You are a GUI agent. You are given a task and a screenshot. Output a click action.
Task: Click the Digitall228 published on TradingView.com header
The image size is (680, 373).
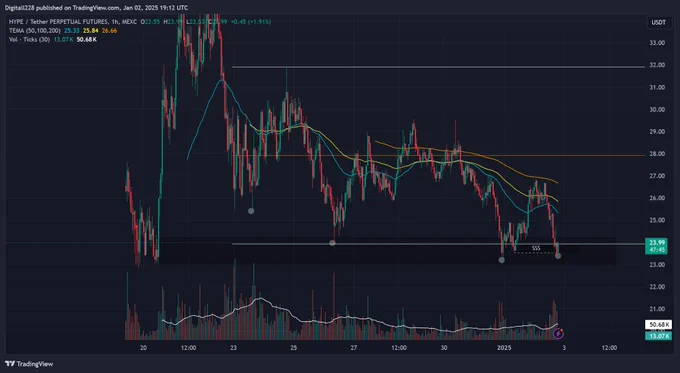click(x=96, y=8)
